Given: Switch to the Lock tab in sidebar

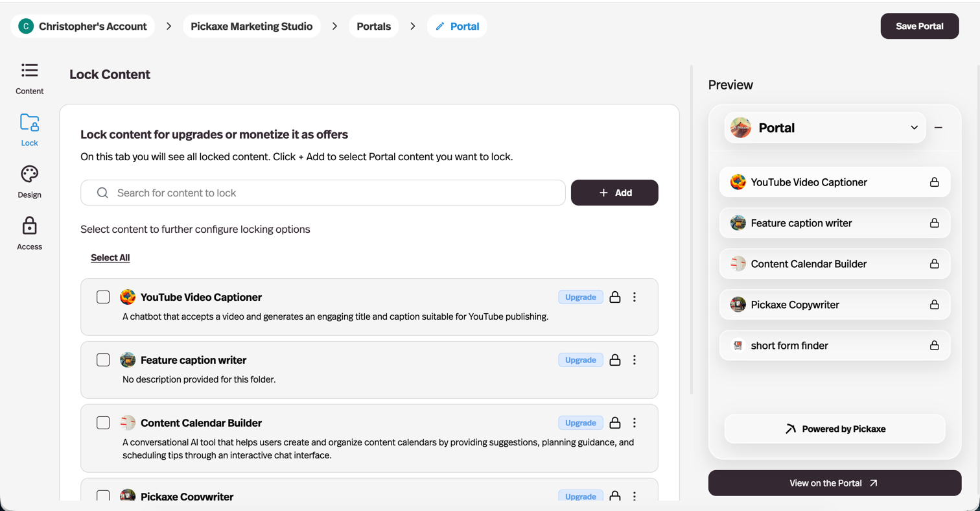Looking at the screenshot, I should pos(30,130).
